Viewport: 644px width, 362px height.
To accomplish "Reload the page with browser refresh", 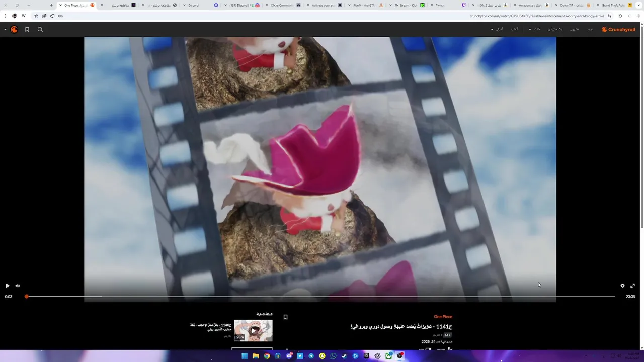I will [x=620, y=16].
